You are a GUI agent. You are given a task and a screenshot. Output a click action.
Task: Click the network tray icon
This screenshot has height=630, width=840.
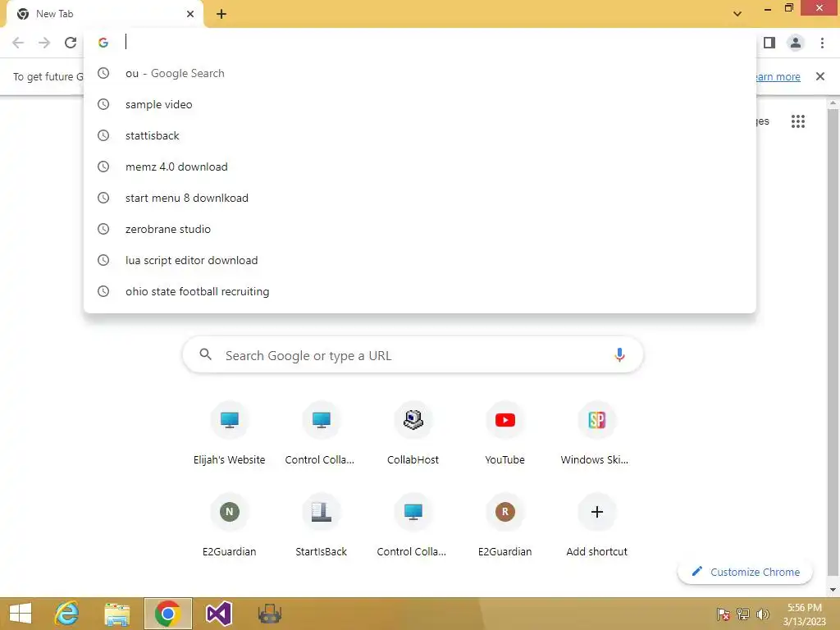743,614
